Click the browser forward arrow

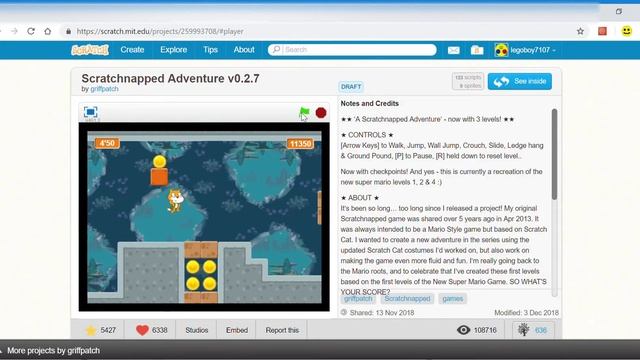click(x=14, y=31)
